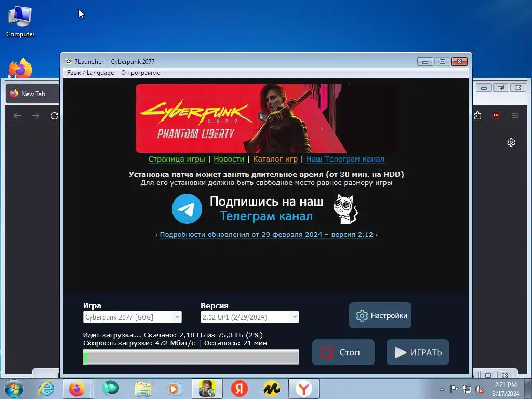Minimize the 7Launcher window
Image resolution: width=532 pixels, height=399 pixels.
point(425,61)
